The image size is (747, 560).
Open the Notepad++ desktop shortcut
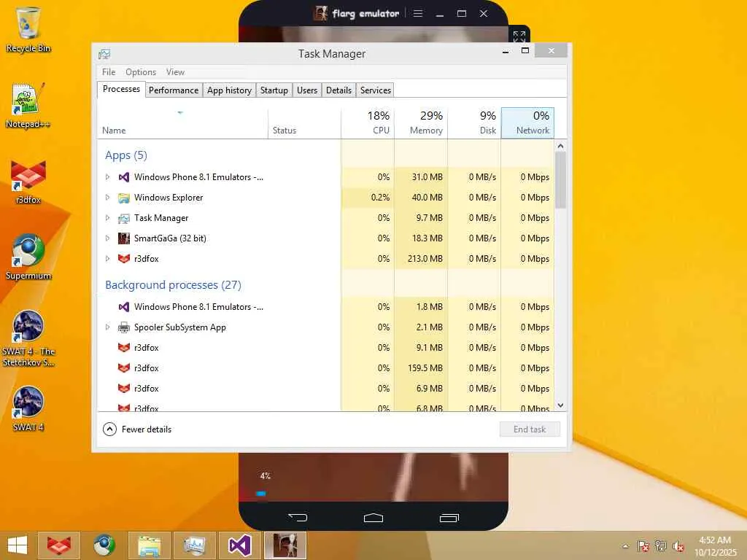click(28, 106)
